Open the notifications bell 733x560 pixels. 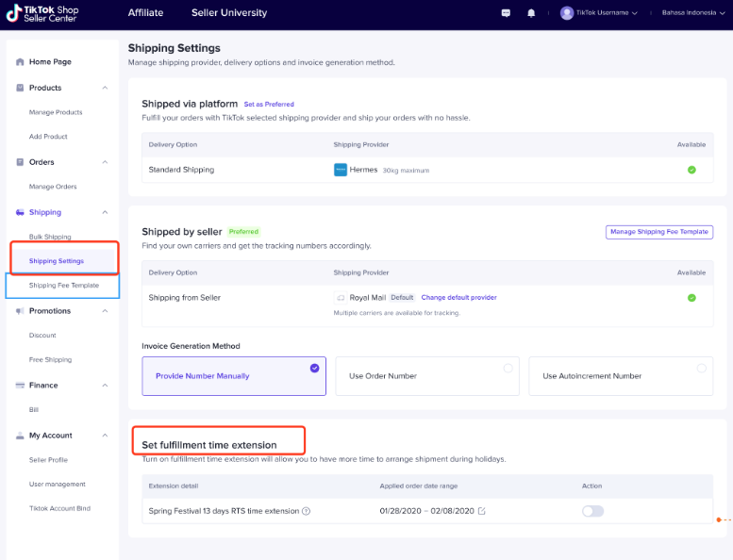click(531, 13)
